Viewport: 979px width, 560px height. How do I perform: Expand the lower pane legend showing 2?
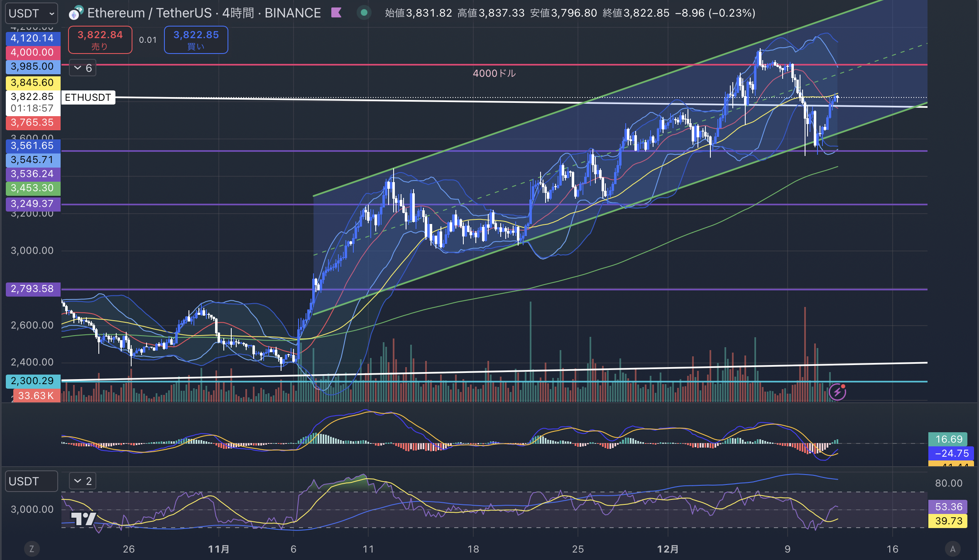83,481
